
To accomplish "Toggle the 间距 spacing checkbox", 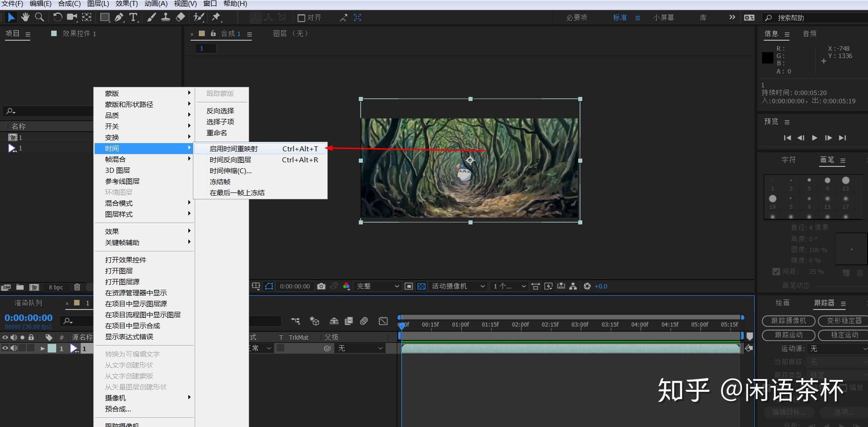I will [776, 272].
